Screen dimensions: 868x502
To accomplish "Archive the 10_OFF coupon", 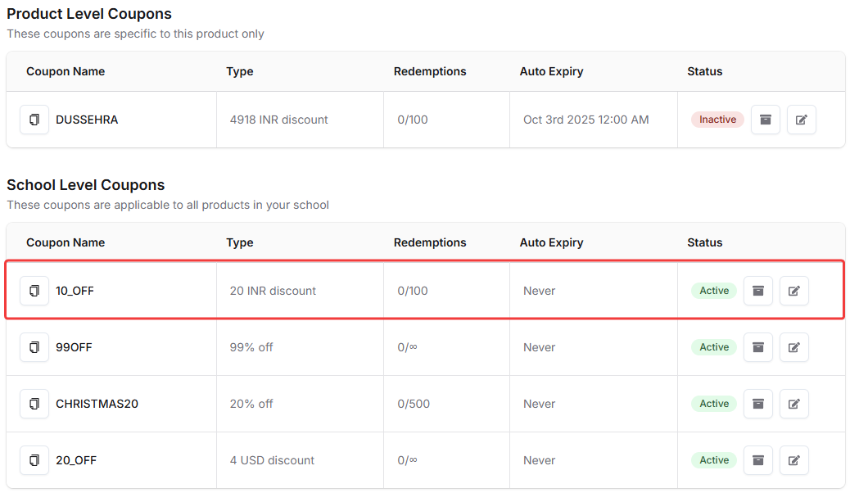I will pos(757,291).
